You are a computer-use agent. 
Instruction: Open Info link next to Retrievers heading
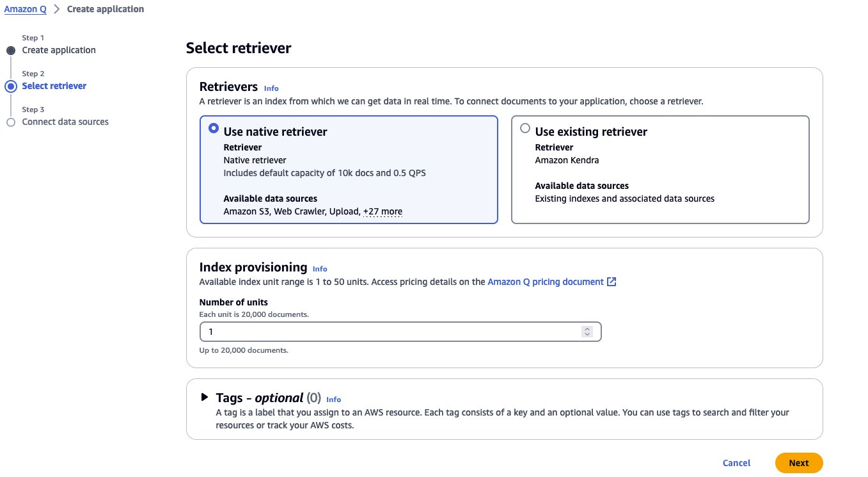271,88
